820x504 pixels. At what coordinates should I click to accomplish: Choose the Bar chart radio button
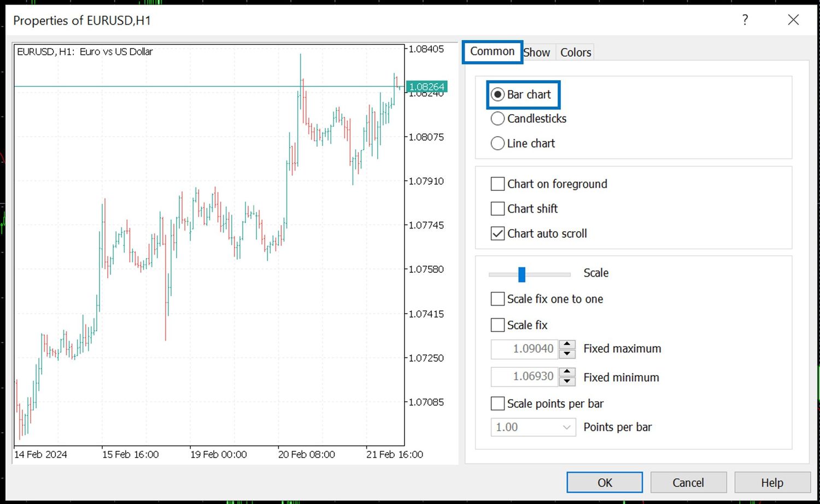[497, 95]
